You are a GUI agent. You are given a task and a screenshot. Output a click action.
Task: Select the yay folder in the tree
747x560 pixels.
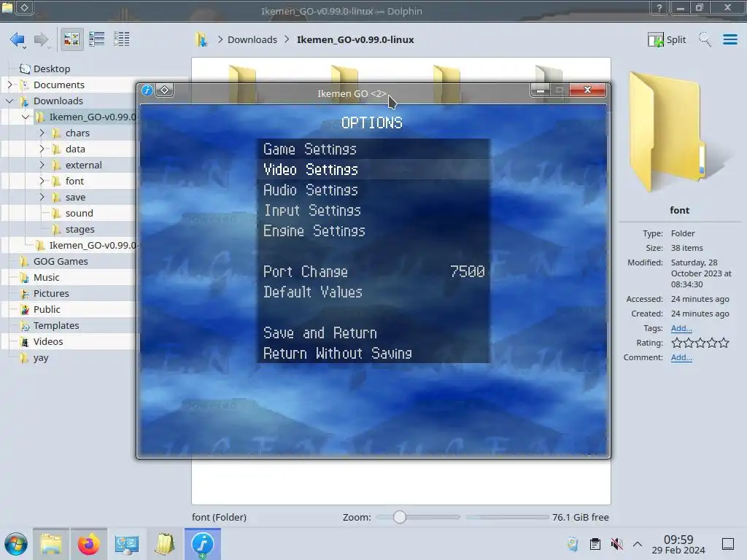[41, 357]
